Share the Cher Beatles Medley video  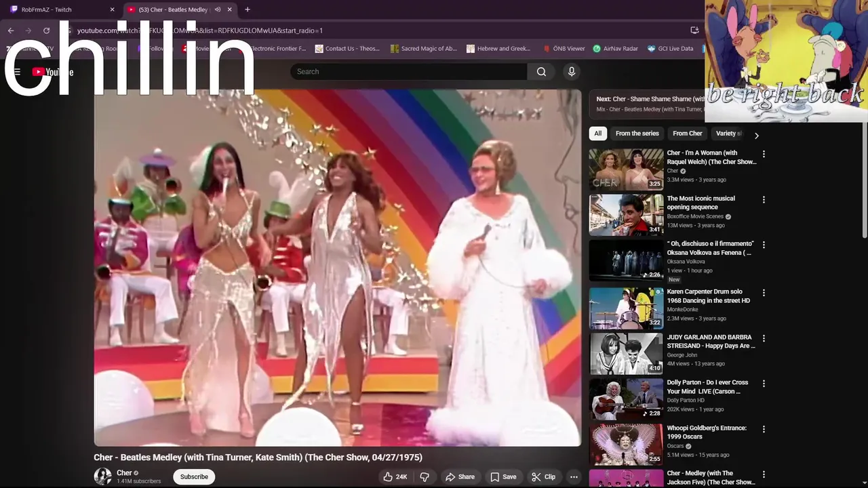460,477
